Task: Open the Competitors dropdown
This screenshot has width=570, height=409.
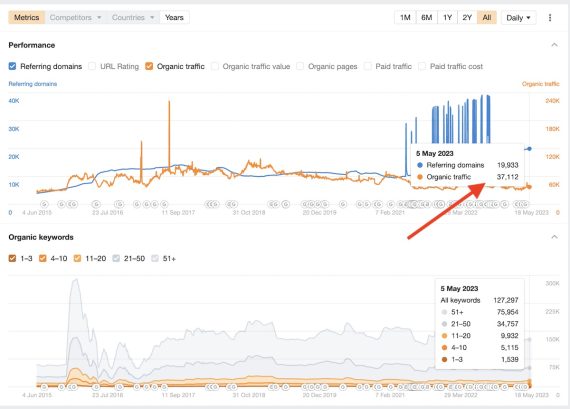Action: 76,17
